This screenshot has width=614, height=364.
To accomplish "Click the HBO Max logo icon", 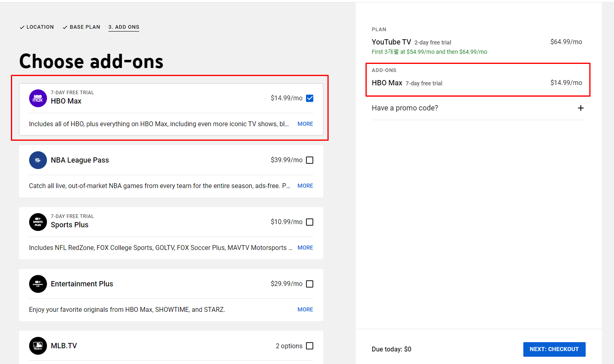I will 38,98.
